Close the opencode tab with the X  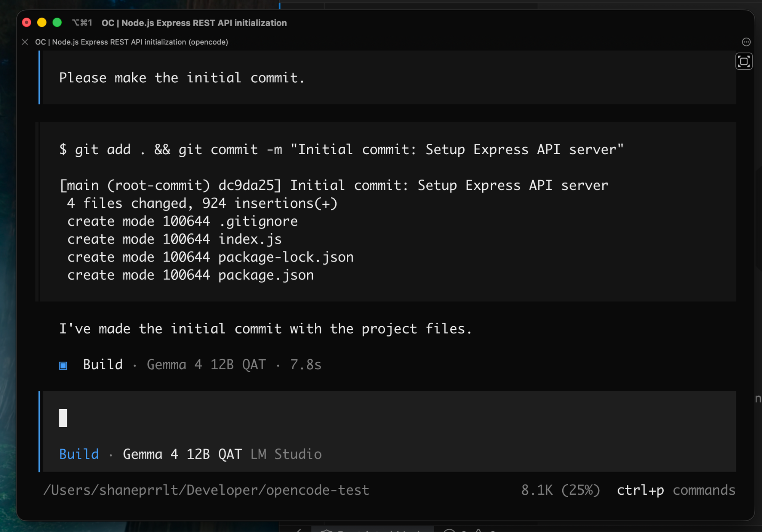click(x=25, y=42)
